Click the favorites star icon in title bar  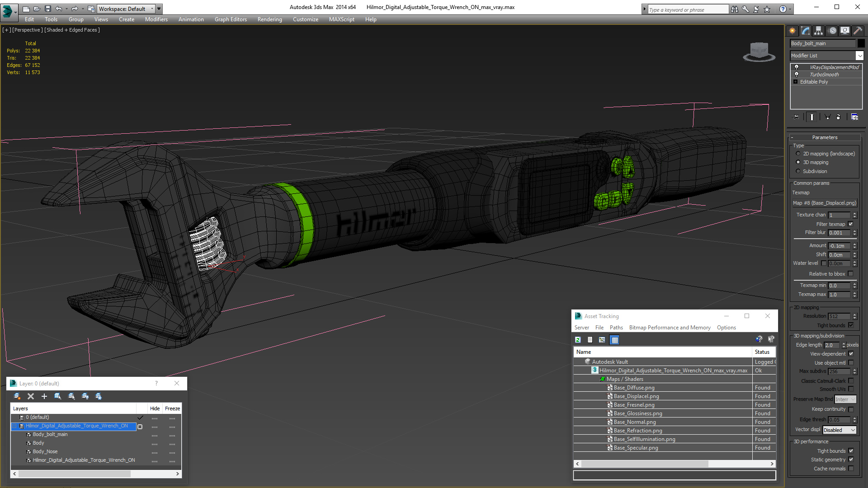click(x=767, y=9)
